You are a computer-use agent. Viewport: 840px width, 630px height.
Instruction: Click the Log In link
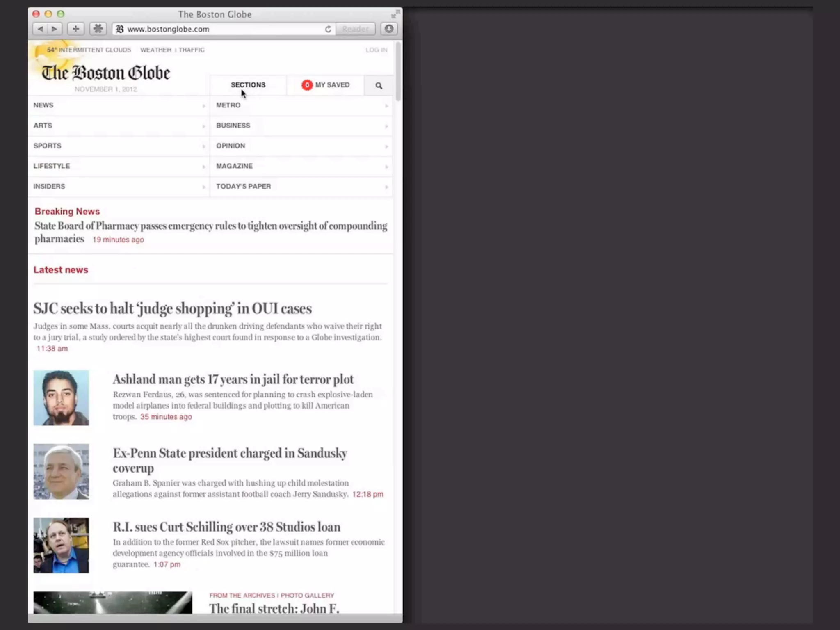point(376,50)
